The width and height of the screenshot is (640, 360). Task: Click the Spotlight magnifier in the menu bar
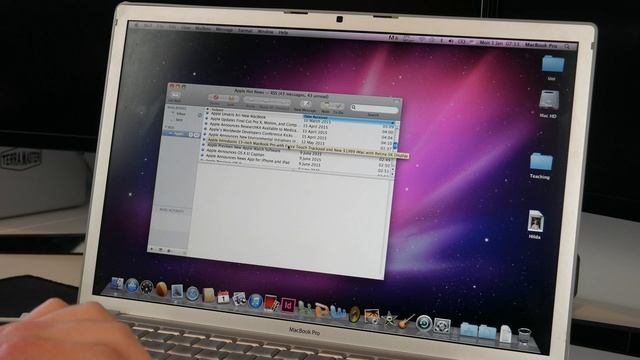[x=567, y=46]
